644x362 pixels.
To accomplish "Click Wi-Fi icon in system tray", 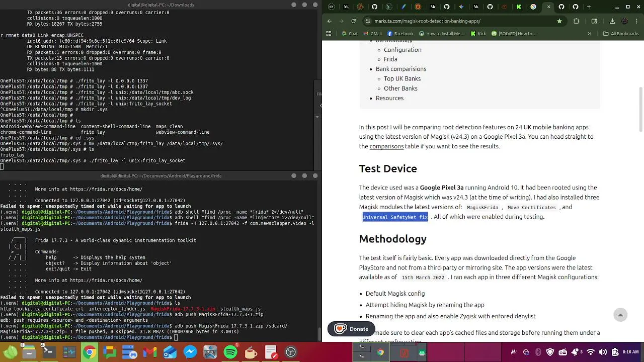I will click(x=591, y=352).
